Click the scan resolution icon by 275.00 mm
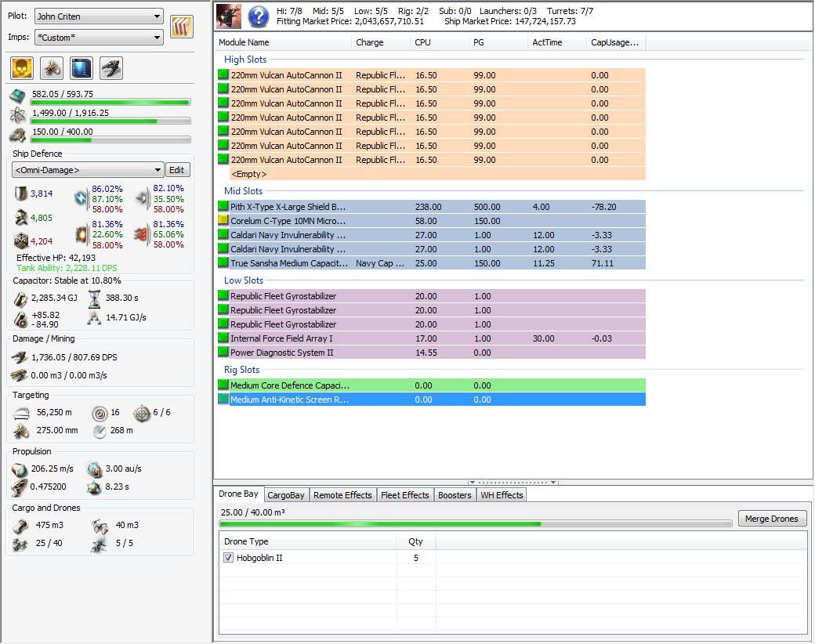Image resolution: width=815 pixels, height=644 pixels. (x=21, y=432)
